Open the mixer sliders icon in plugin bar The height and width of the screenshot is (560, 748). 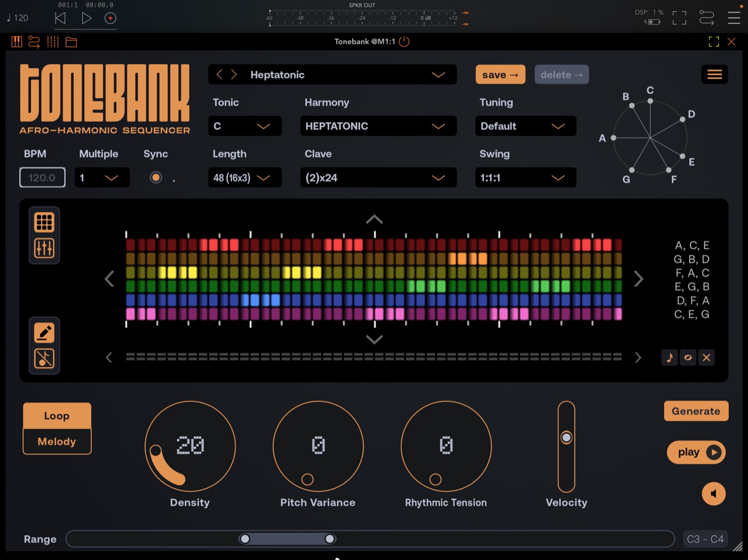(x=53, y=42)
